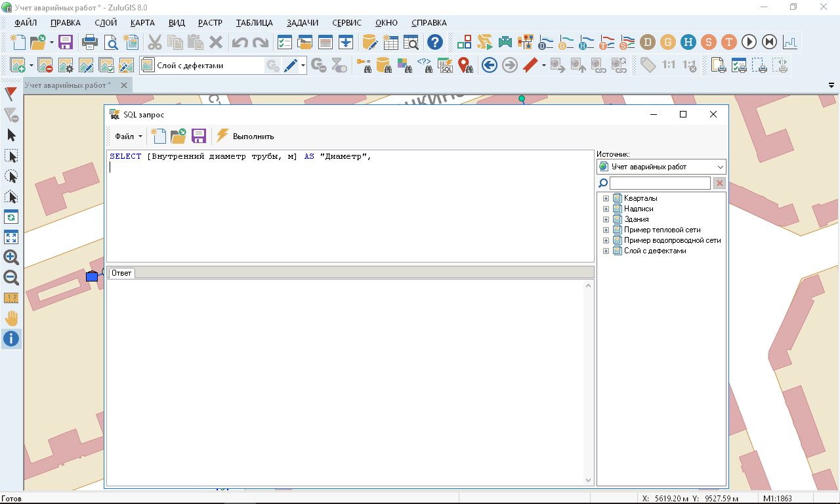
Task: Click the Zoom in magnifier tool
Action: click(x=11, y=257)
